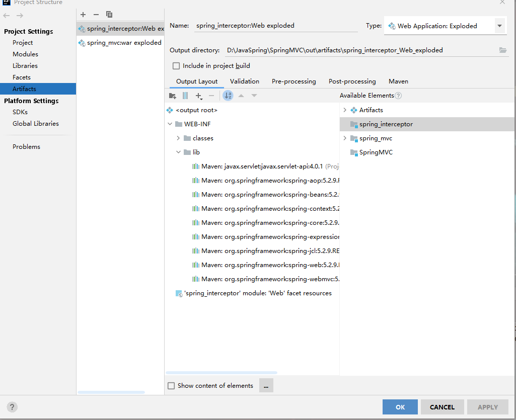Click the Output directory path field

(x=361, y=50)
